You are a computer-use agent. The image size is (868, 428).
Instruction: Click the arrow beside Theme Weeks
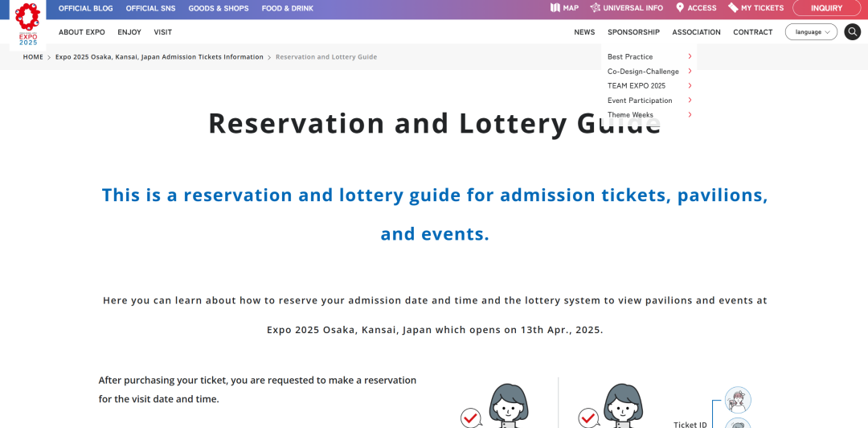pyautogui.click(x=690, y=115)
